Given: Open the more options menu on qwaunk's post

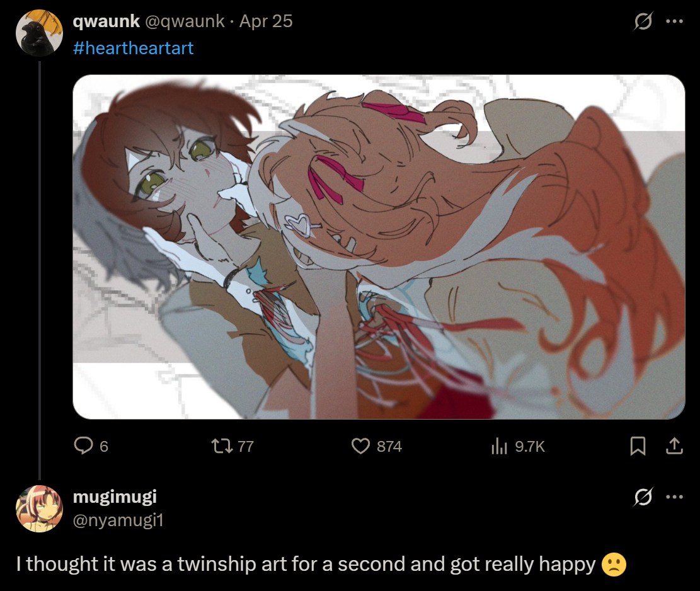Looking at the screenshot, I should coord(674,21).
